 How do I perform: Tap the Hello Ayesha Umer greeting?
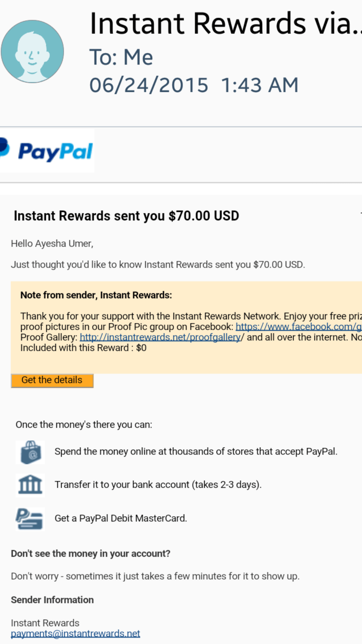coord(52,244)
